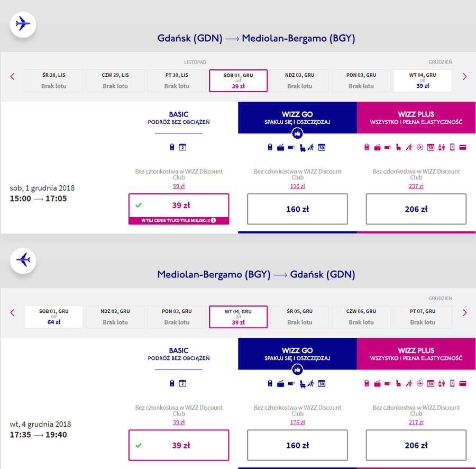Open outbound BASIC 59 zł non-member price link

coord(179,186)
